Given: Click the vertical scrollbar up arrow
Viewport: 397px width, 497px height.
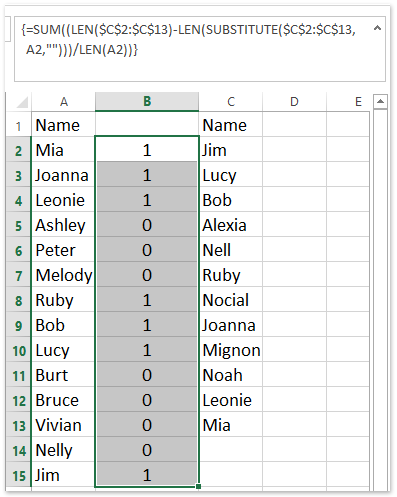Looking at the screenshot, I should coord(380,101).
